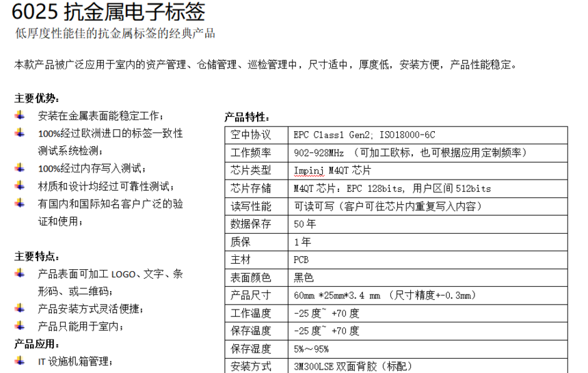Click the bullet icon beside 有国内和国际知名客户

tap(20, 203)
